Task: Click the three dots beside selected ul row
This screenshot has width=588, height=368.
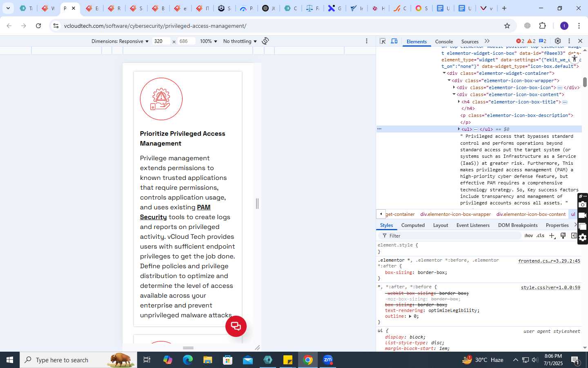Action: [x=379, y=129]
